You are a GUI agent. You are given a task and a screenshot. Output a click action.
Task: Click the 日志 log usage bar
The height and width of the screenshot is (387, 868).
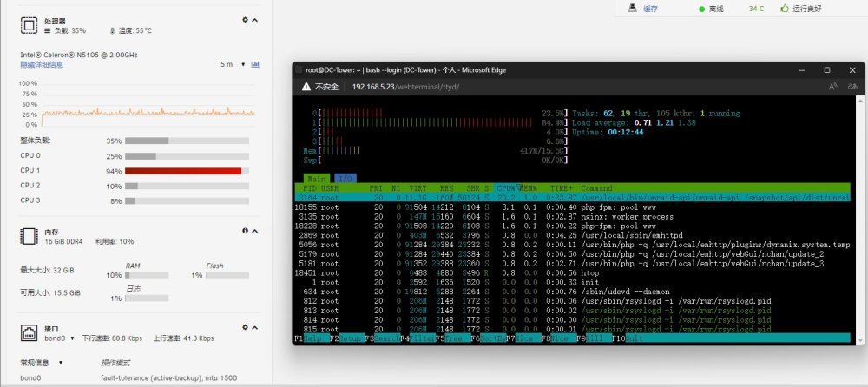click(x=147, y=298)
